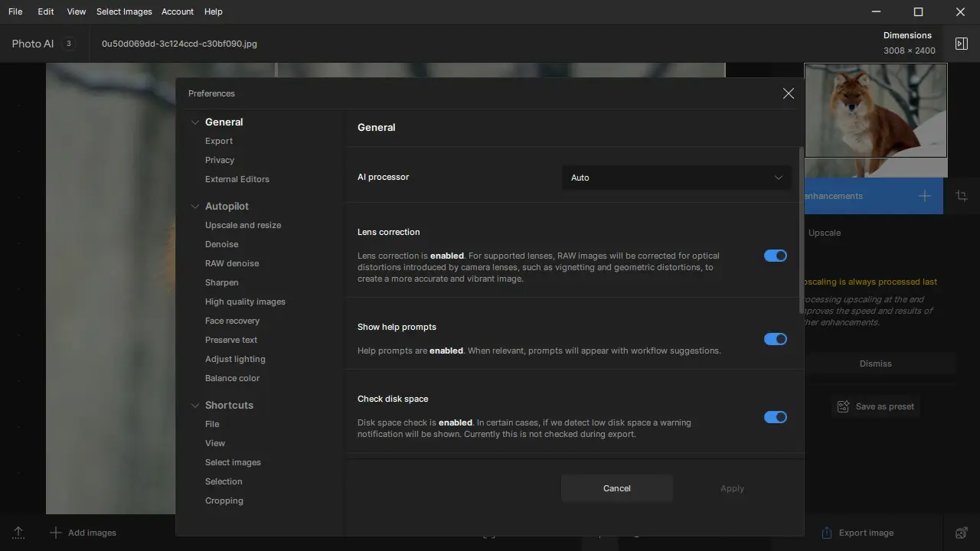Open the AI processor dropdown
Screen dimensions: 980x551
point(677,178)
